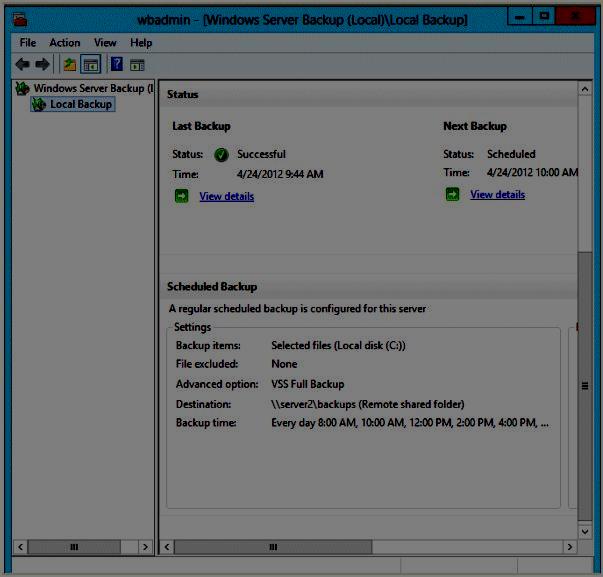Click the 'Backup time:' label
The image size is (603, 577).
[x=206, y=423]
